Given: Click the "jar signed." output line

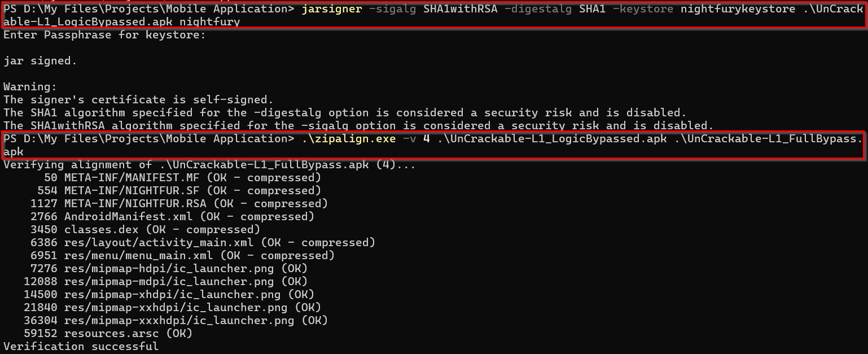Looking at the screenshot, I should coord(40,61).
